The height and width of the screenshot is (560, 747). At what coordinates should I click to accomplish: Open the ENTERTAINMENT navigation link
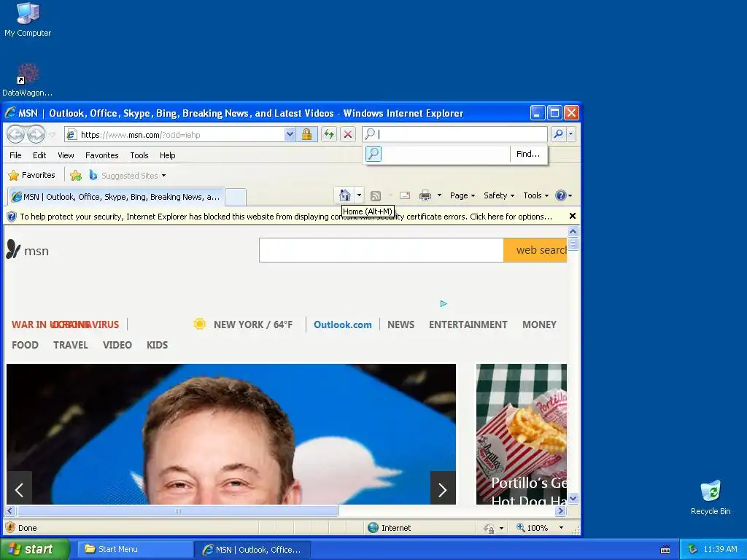pos(468,324)
